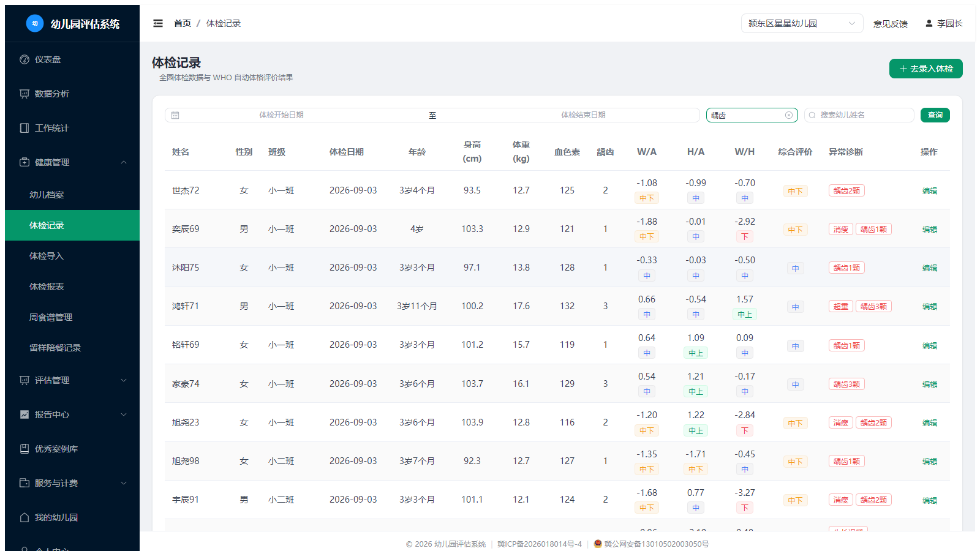
Task: Click the 超重 tag for 鸿轩71
Action: tap(841, 306)
